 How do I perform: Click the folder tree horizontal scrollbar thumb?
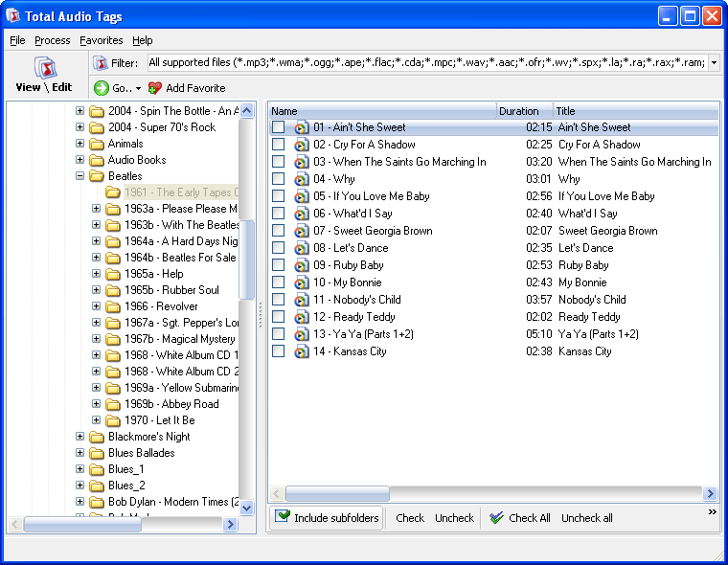82,524
